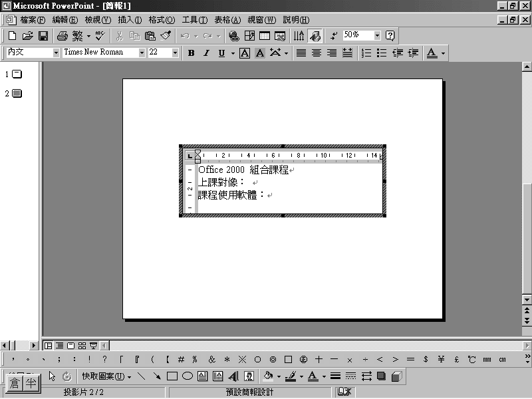Toggle character shading (shaded A)
The image size is (532, 399).
click(260, 53)
